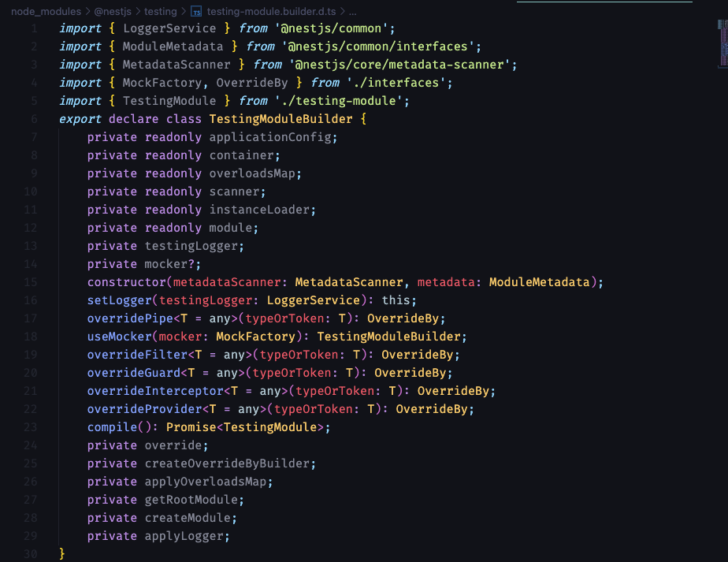Click the '@nestjs/common' import path
This screenshot has height=562, width=728.
(335, 28)
